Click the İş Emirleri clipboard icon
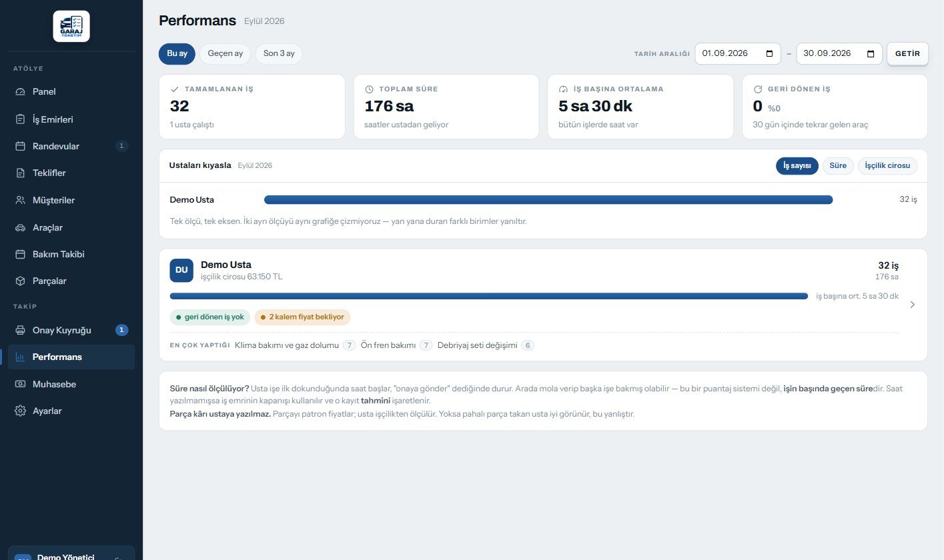Screen dimensions: 944x560 point(20,119)
